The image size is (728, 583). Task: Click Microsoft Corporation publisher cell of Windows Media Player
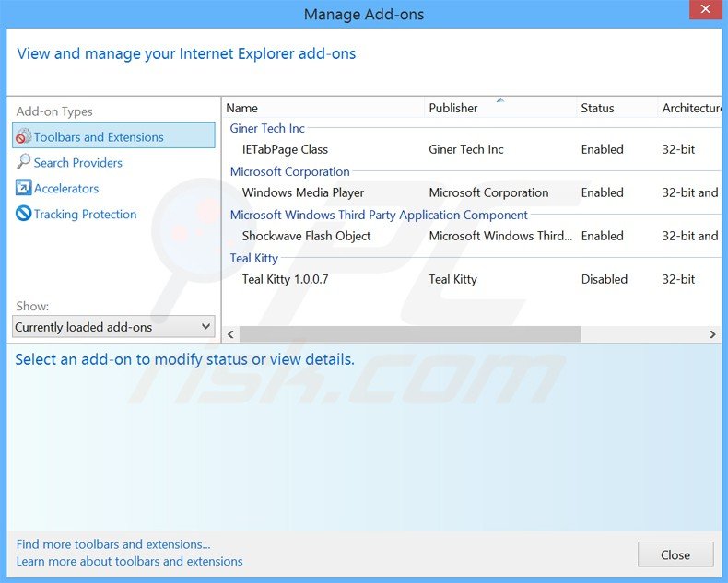pos(488,192)
